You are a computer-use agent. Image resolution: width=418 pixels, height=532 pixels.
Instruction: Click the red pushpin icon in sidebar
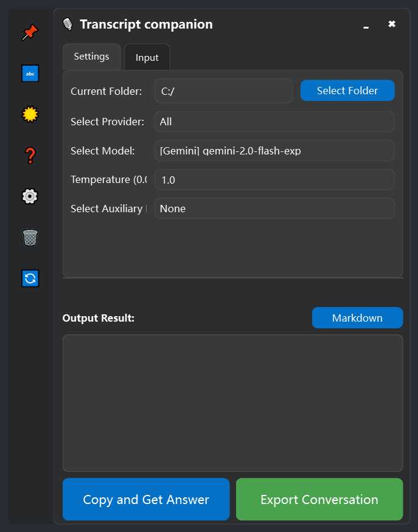29,33
